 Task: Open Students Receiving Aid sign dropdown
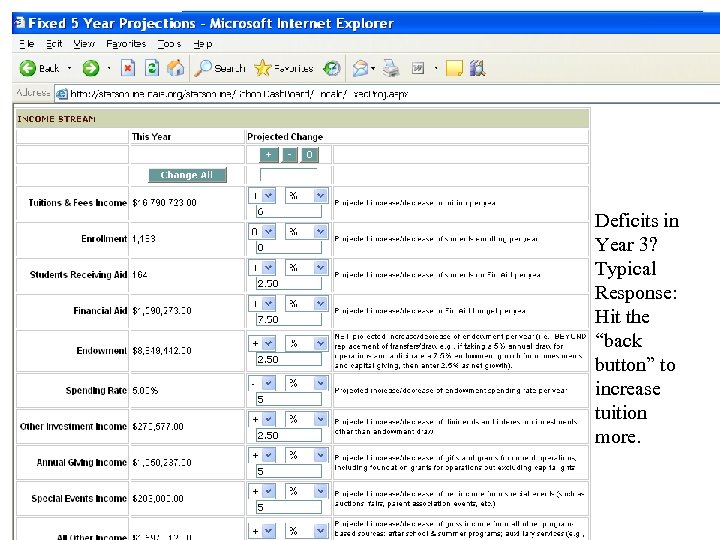click(262, 267)
